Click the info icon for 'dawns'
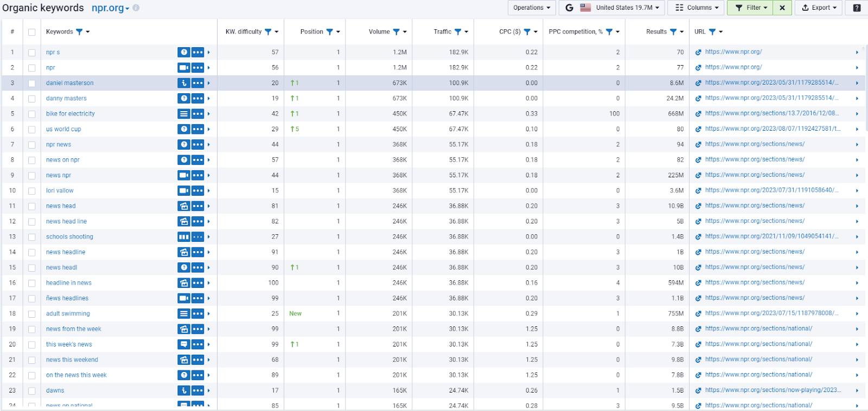This screenshot has height=411, width=868. pyautogui.click(x=184, y=390)
